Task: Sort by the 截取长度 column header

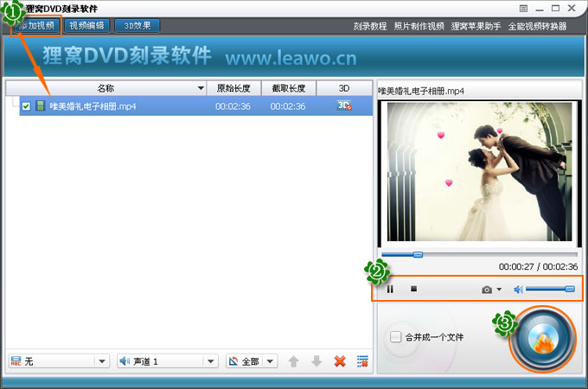Action: click(x=288, y=88)
